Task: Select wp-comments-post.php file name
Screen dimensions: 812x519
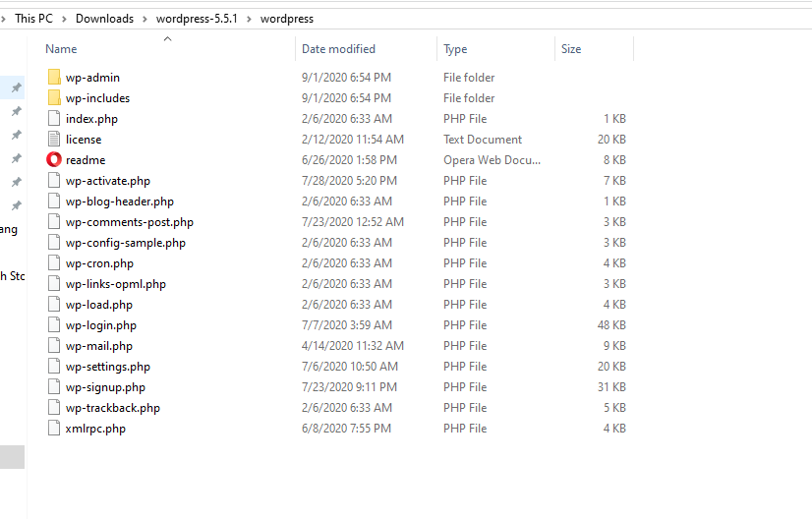Action: 130,222
